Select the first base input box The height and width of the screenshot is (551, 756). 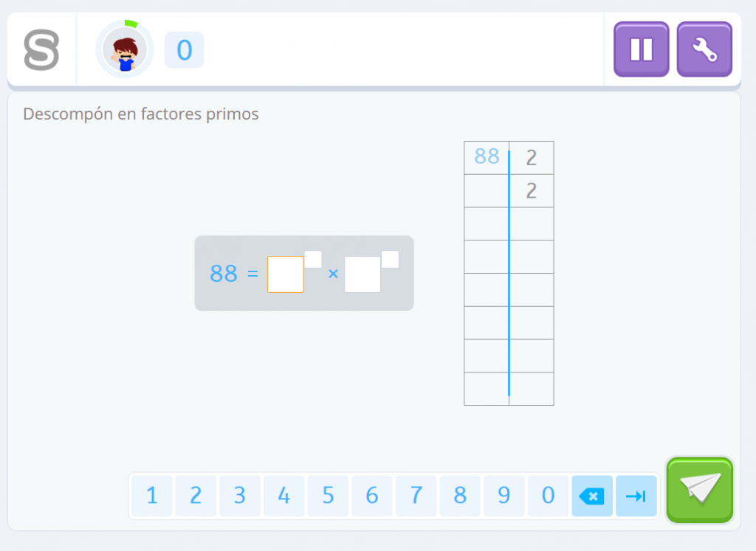pos(285,274)
